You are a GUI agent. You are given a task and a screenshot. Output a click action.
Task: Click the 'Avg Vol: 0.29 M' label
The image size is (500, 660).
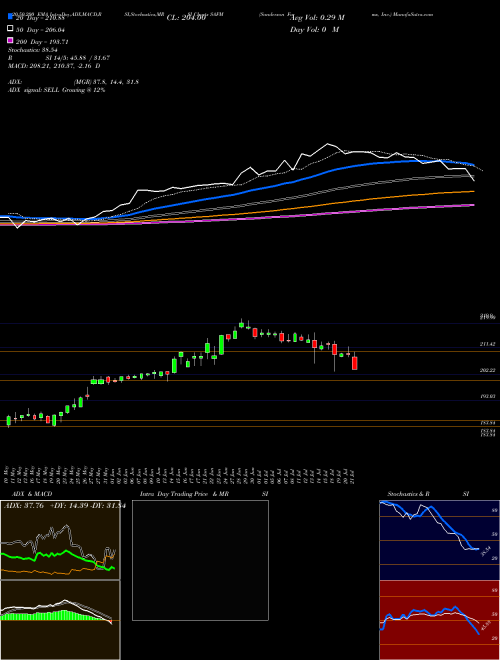pos(317,18)
